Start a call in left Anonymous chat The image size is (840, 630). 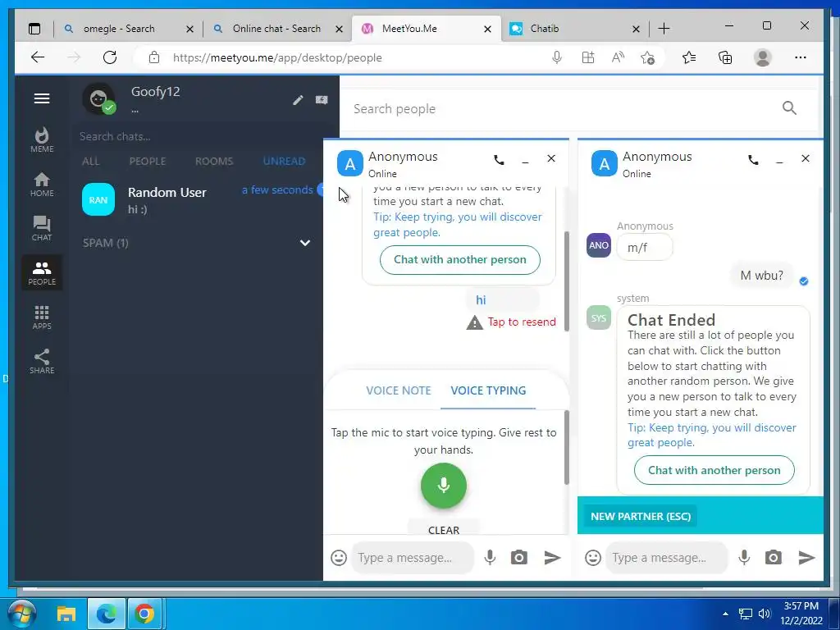point(499,160)
